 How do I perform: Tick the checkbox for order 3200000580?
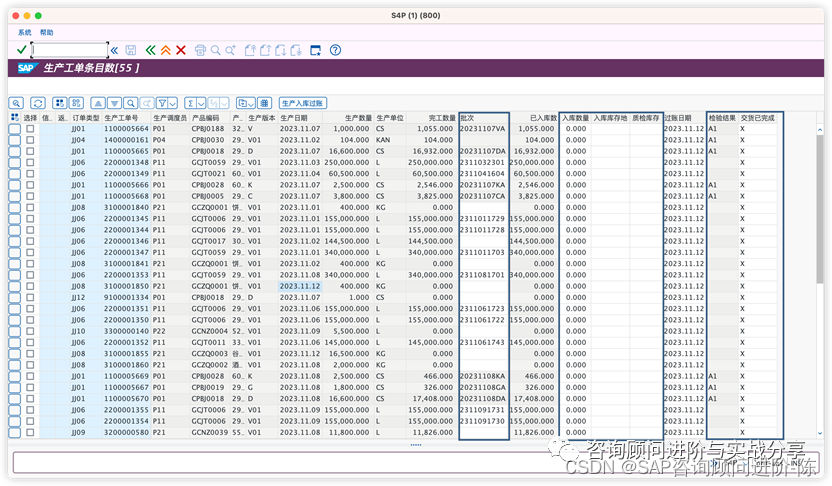30,432
